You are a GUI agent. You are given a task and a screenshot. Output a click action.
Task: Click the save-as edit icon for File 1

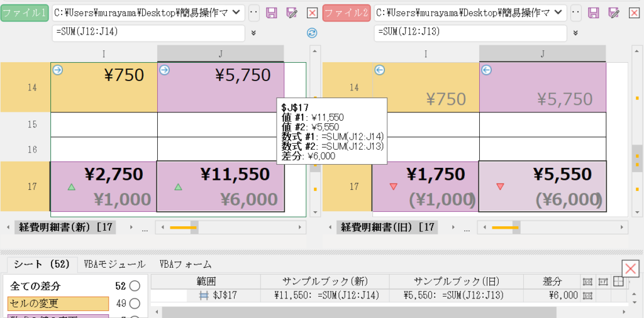[x=292, y=13]
